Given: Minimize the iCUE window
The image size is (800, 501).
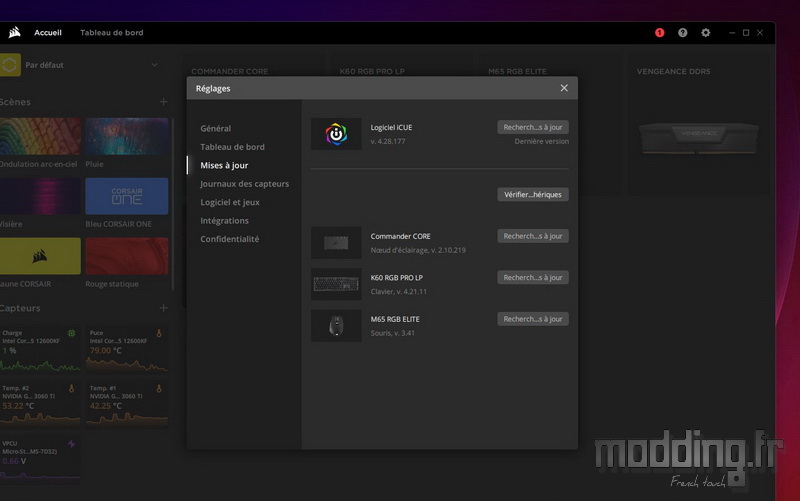Looking at the screenshot, I should tap(732, 33).
